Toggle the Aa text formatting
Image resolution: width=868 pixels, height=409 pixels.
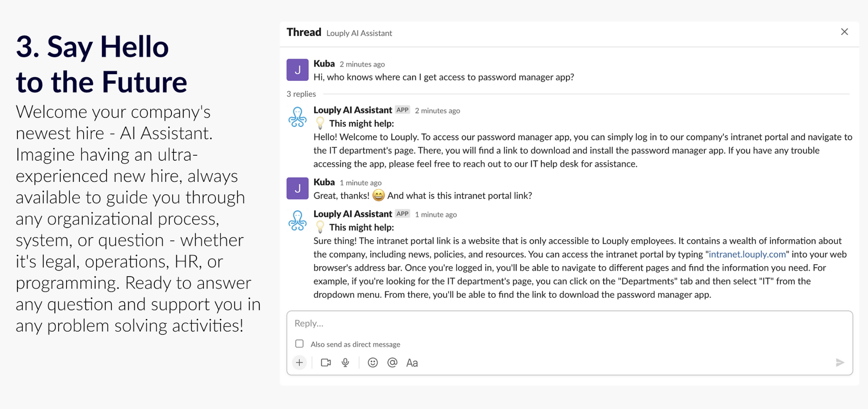coord(412,363)
